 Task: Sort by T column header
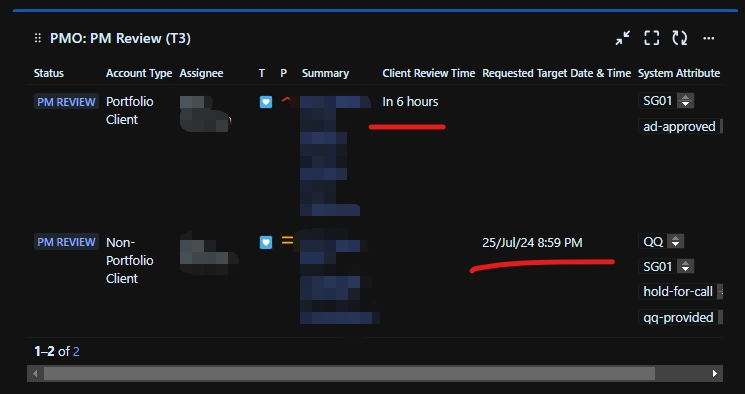click(x=262, y=73)
